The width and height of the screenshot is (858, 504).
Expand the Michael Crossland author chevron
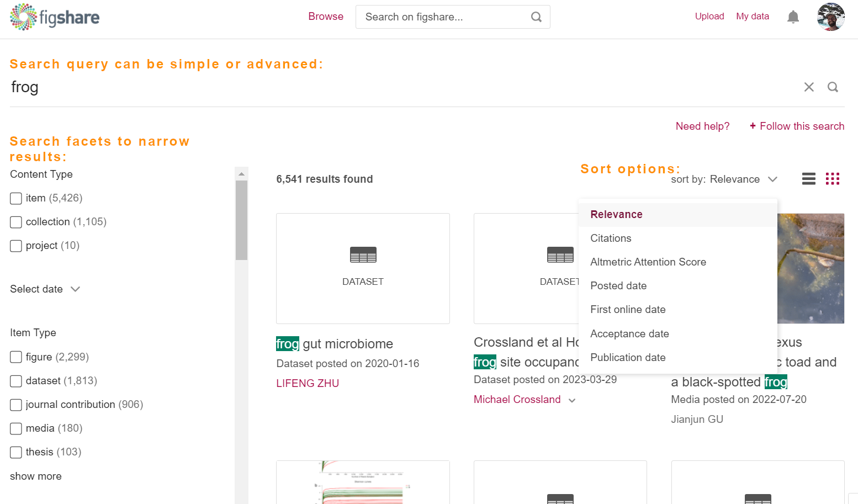(x=573, y=400)
